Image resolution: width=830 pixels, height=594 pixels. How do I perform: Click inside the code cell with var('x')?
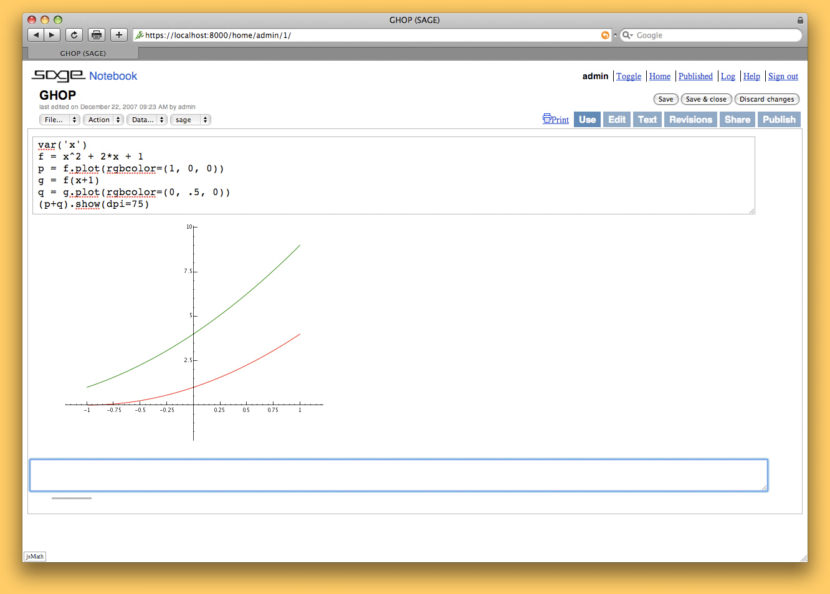click(394, 175)
